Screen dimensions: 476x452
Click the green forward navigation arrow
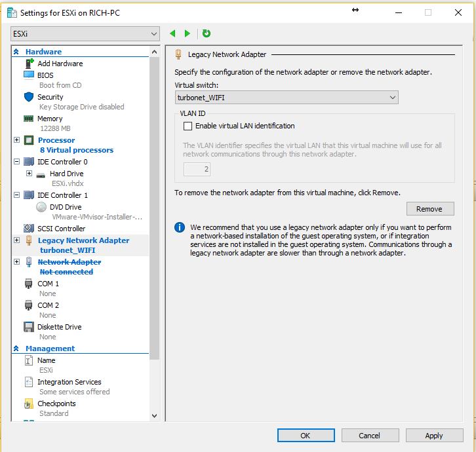pos(188,33)
